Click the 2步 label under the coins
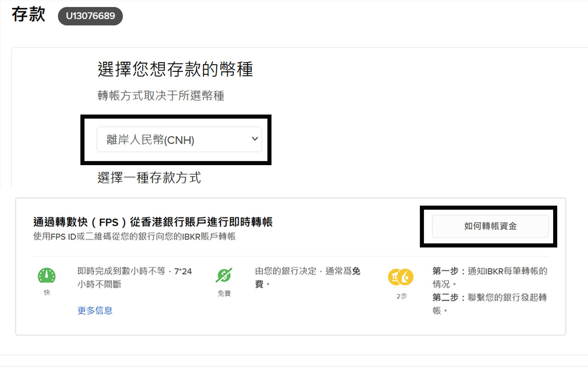 tap(401, 297)
